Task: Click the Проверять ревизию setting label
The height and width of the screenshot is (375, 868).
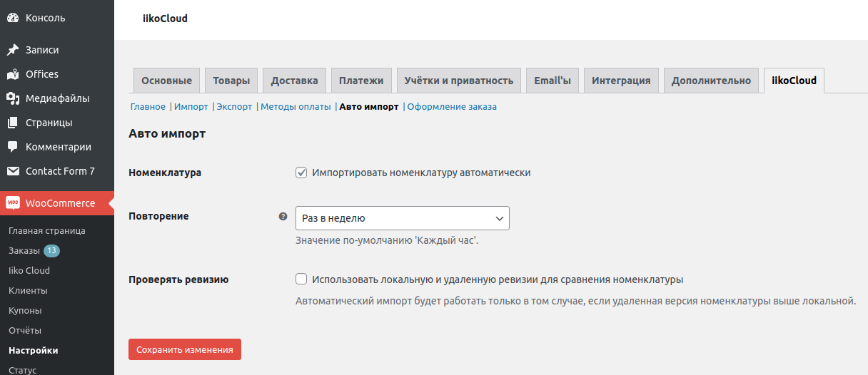Action: coord(178,279)
